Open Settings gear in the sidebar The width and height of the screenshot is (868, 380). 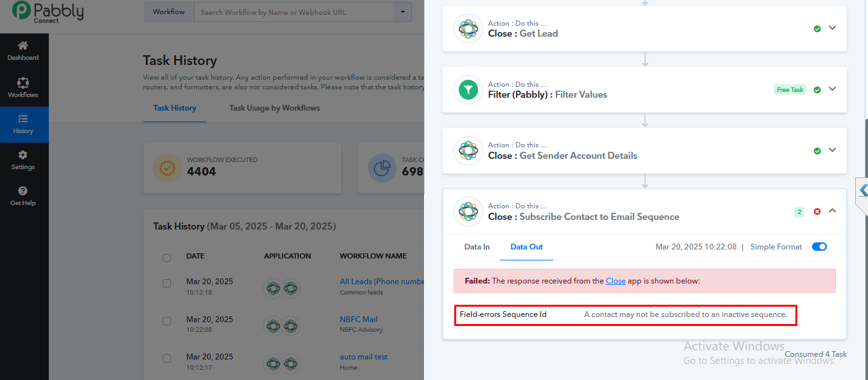point(23,160)
